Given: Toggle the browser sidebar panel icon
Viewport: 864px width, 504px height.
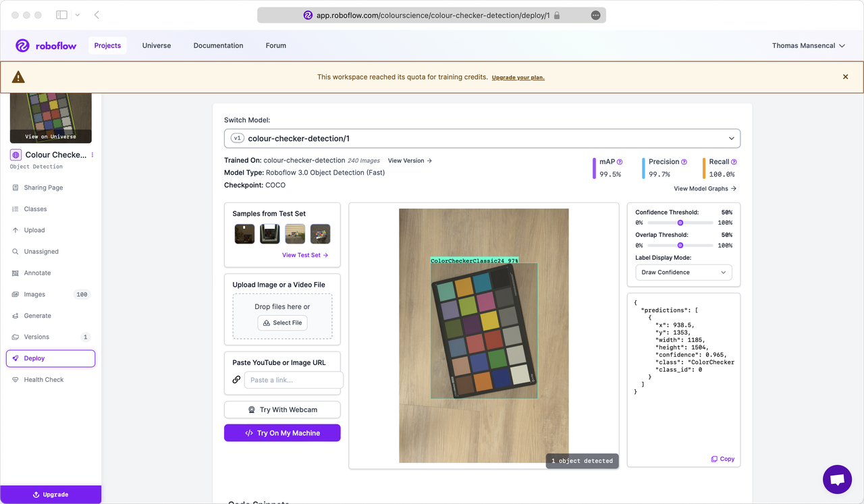Looking at the screenshot, I should point(61,15).
